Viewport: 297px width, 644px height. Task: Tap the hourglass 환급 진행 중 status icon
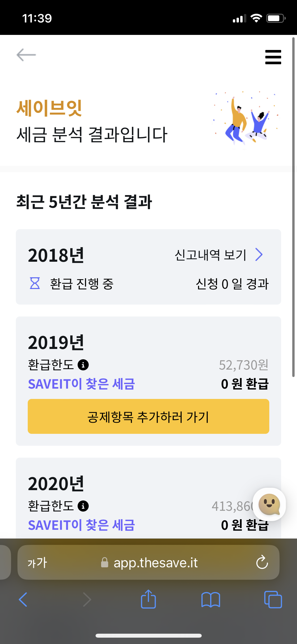pos(35,283)
